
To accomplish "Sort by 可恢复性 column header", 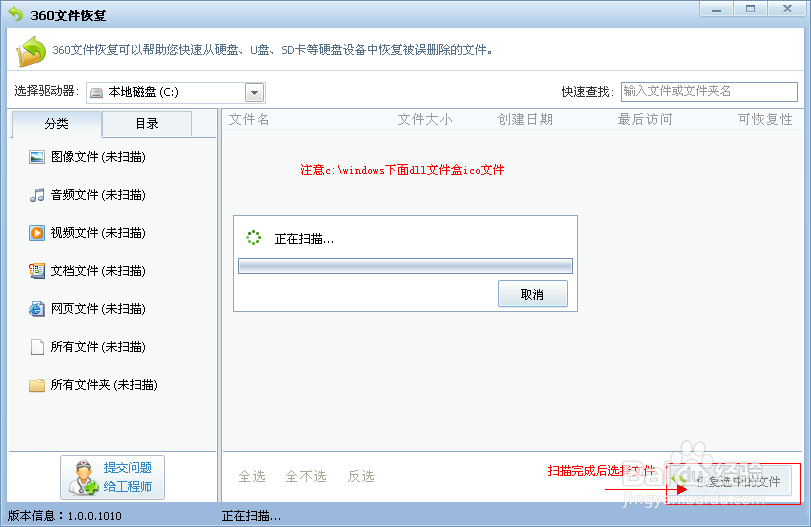I will point(765,119).
